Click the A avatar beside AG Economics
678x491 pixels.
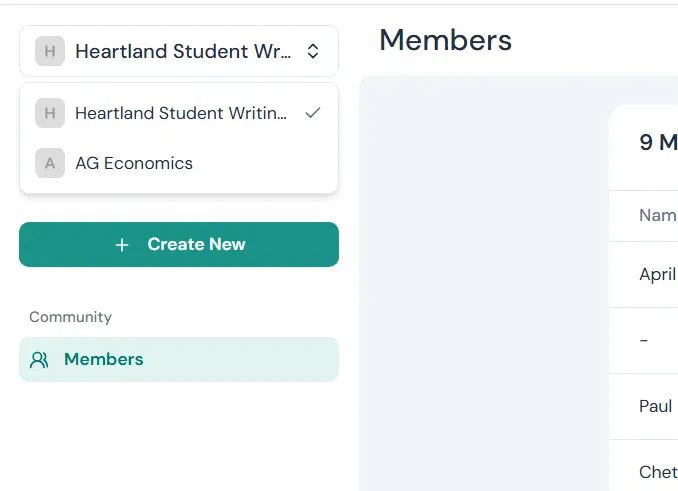coord(50,163)
